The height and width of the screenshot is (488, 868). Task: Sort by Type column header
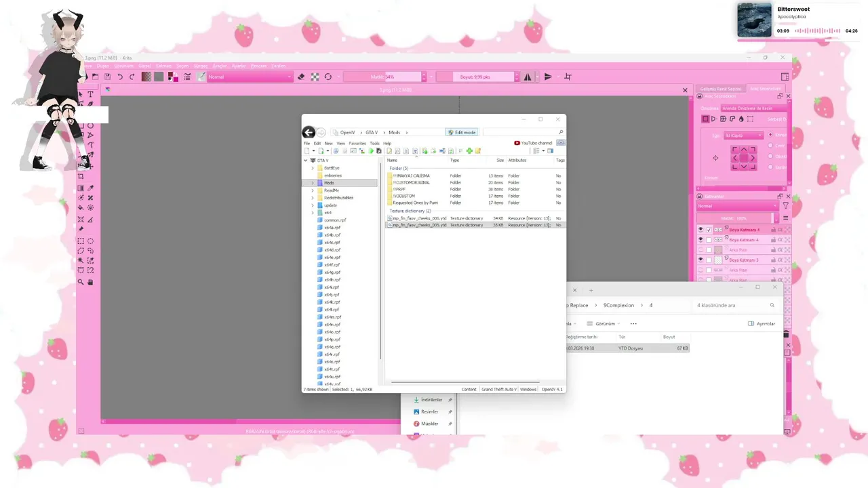click(x=454, y=160)
